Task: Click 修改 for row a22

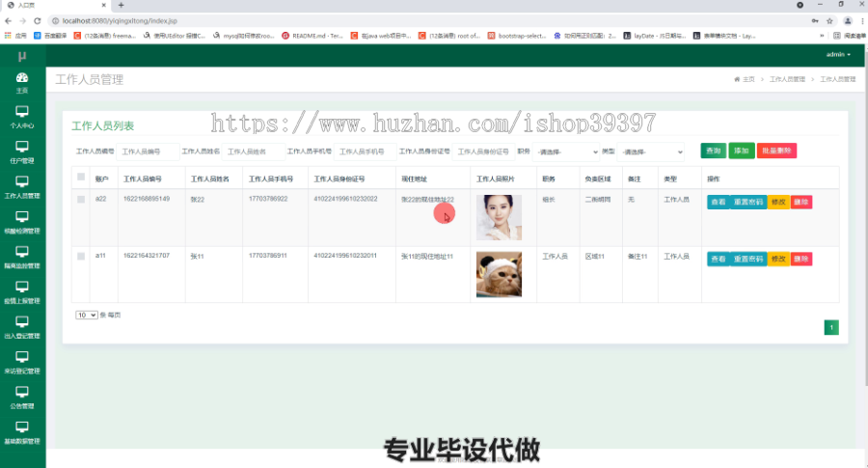Action: click(778, 202)
